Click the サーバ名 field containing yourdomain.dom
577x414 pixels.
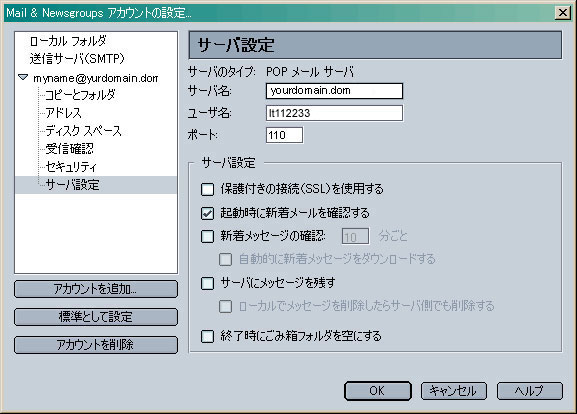[334, 91]
